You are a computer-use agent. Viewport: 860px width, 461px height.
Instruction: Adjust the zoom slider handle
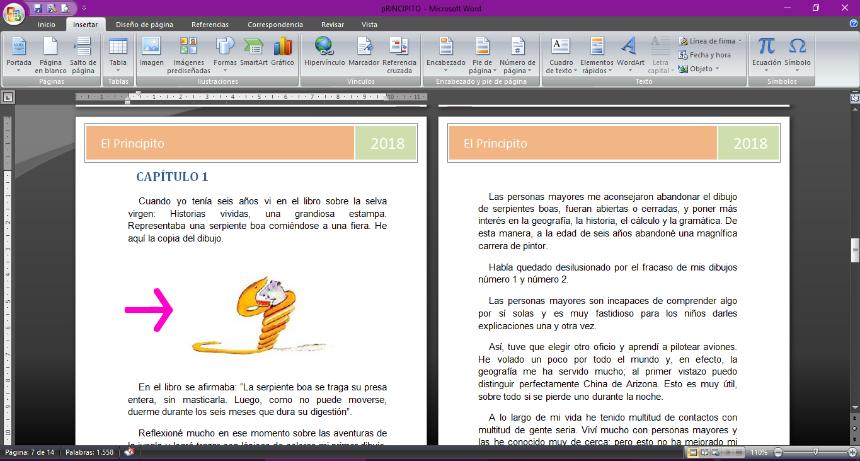point(816,453)
